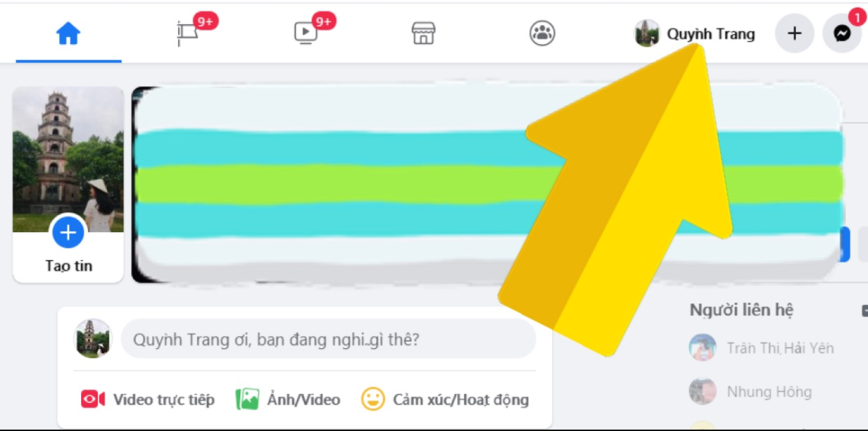Open Messenger chat icon

(842, 34)
